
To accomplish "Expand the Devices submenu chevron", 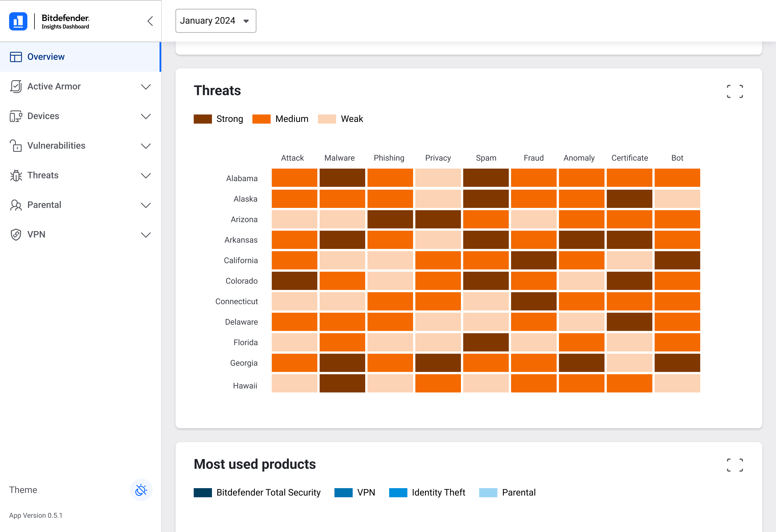I will point(146,116).
